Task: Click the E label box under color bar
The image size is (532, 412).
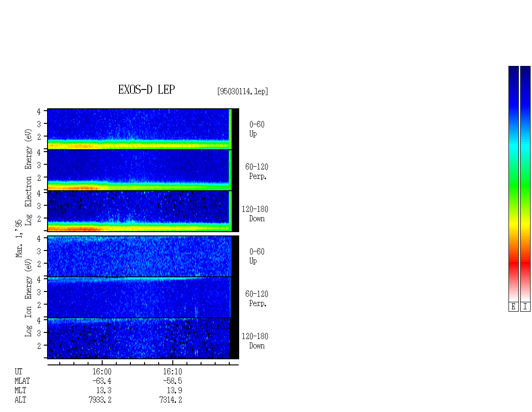Action: click(x=513, y=307)
